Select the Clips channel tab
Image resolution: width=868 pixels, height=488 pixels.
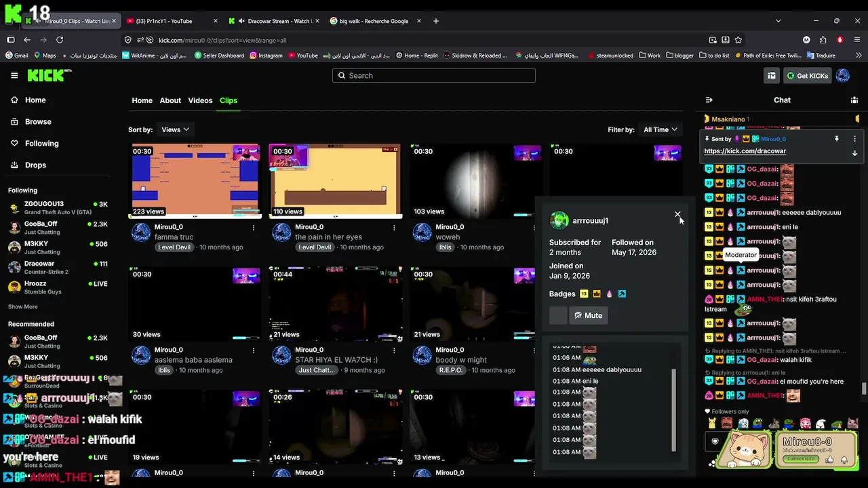tap(229, 100)
